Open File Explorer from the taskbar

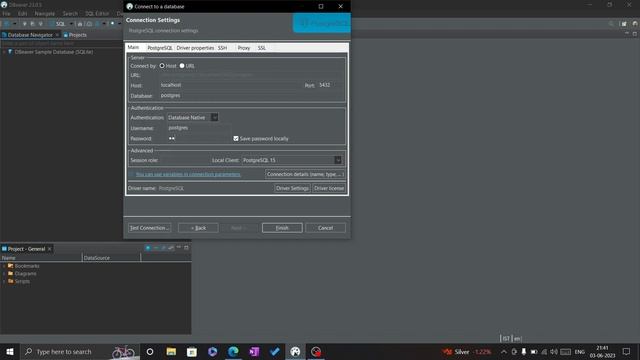[171, 351]
